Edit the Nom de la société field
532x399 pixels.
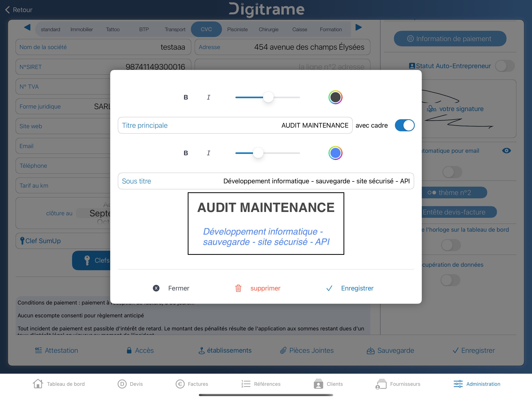point(103,47)
